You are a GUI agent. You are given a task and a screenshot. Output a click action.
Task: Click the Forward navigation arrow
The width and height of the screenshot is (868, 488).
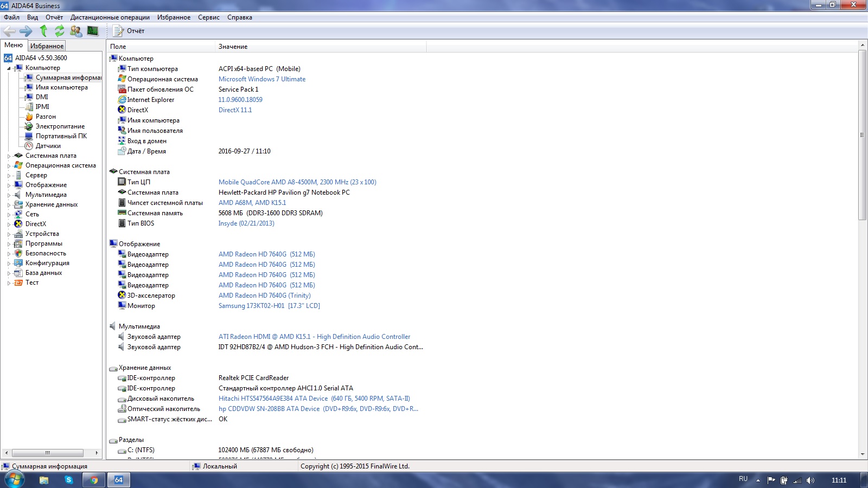point(25,31)
